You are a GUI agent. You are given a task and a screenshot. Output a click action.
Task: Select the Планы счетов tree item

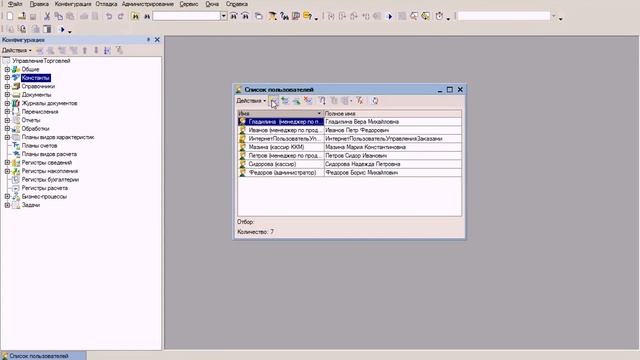[x=40, y=146]
